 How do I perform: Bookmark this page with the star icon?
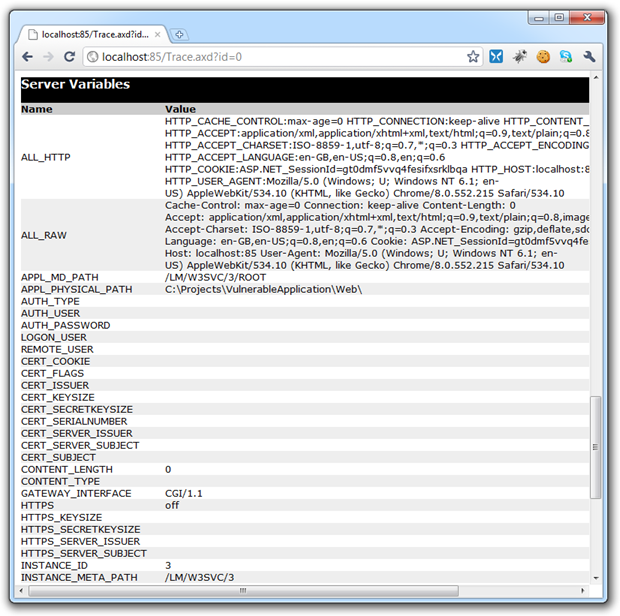[473, 57]
